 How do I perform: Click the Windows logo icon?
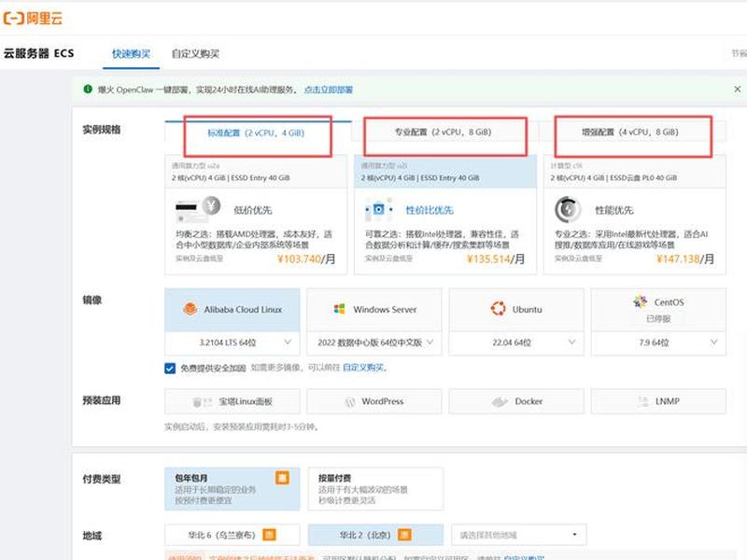coord(339,310)
